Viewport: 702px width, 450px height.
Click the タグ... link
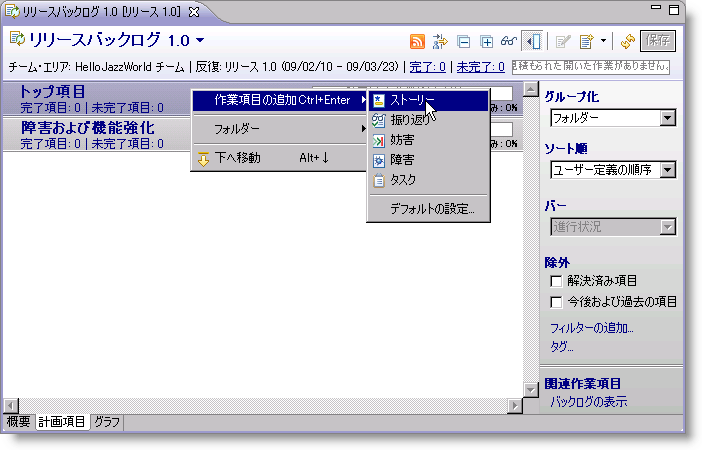click(x=561, y=347)
